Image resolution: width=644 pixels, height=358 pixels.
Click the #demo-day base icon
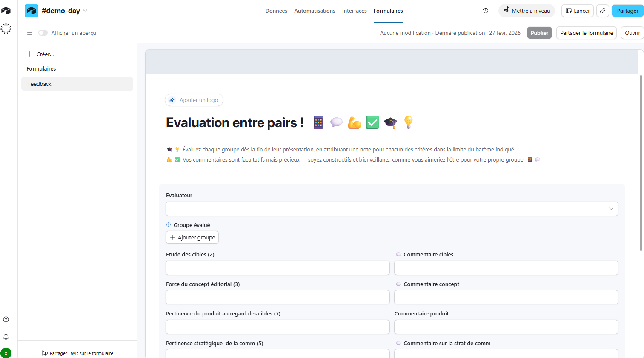[x=31, y=11]
